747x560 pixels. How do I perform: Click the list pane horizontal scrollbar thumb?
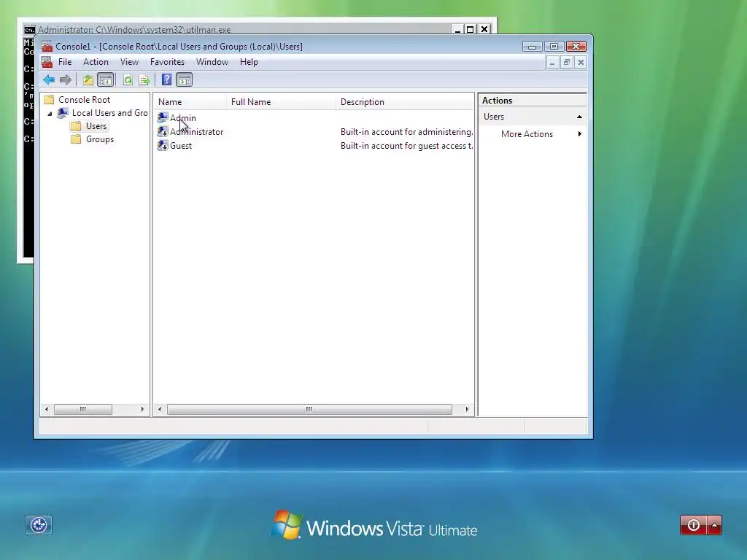pos(309,409)
